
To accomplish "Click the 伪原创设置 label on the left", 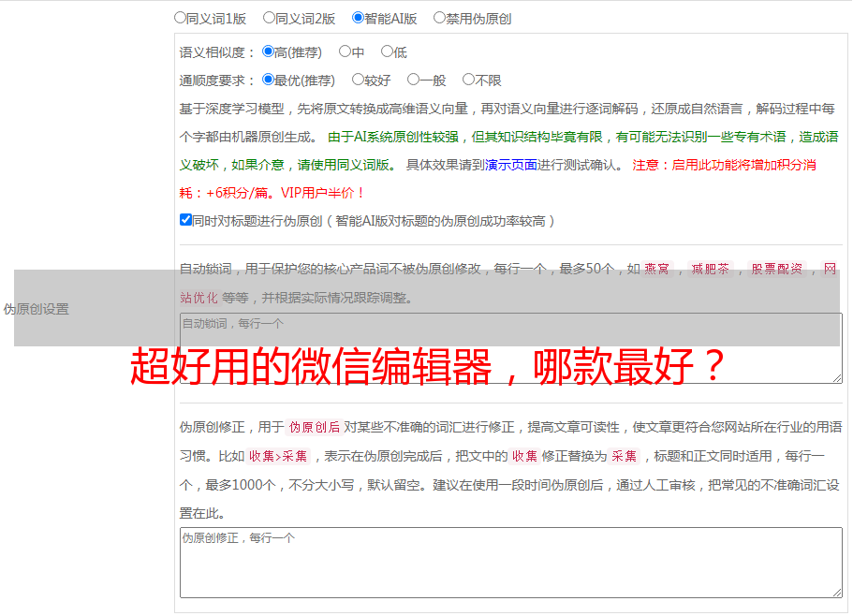I will [36, 309].
